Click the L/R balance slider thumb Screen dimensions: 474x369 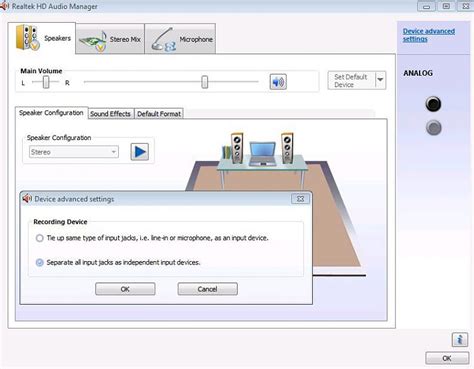click(46, 82)
